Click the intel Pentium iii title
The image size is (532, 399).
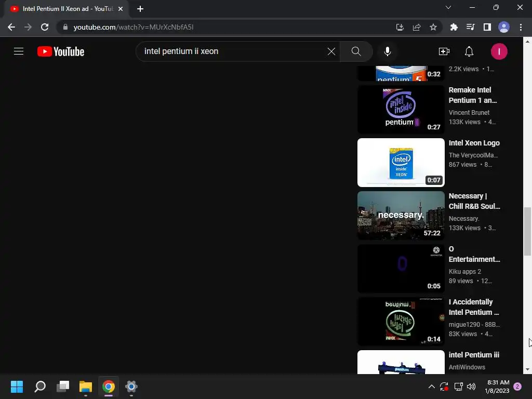pyautogui.click(x=474, y=355)
